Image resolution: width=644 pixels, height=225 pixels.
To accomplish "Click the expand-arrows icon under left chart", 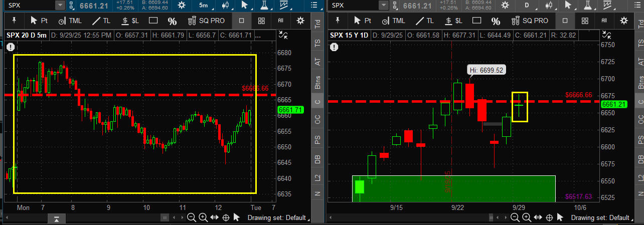I will (x=215, y=217).
